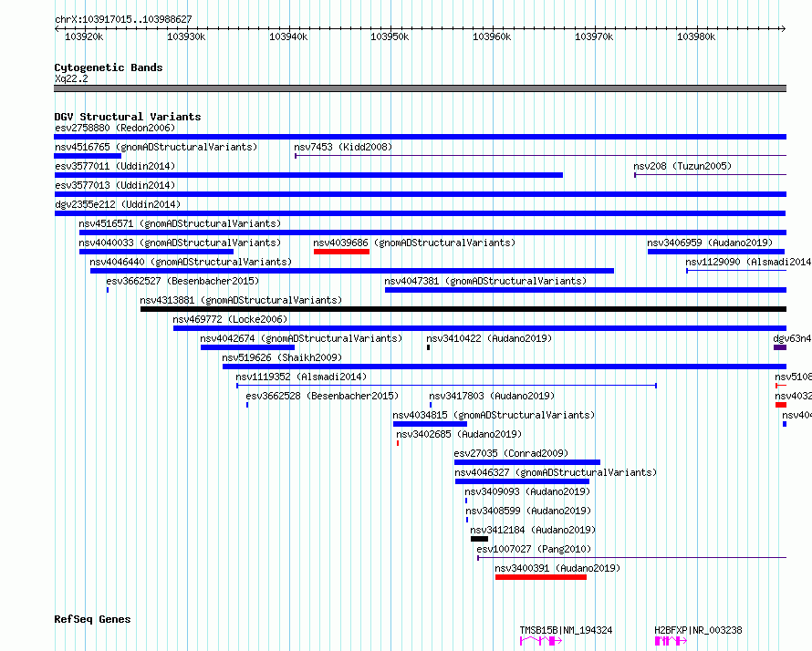
Task: Open the H2BFXP|NR_003238 gene label
Action: pos(698,630)
